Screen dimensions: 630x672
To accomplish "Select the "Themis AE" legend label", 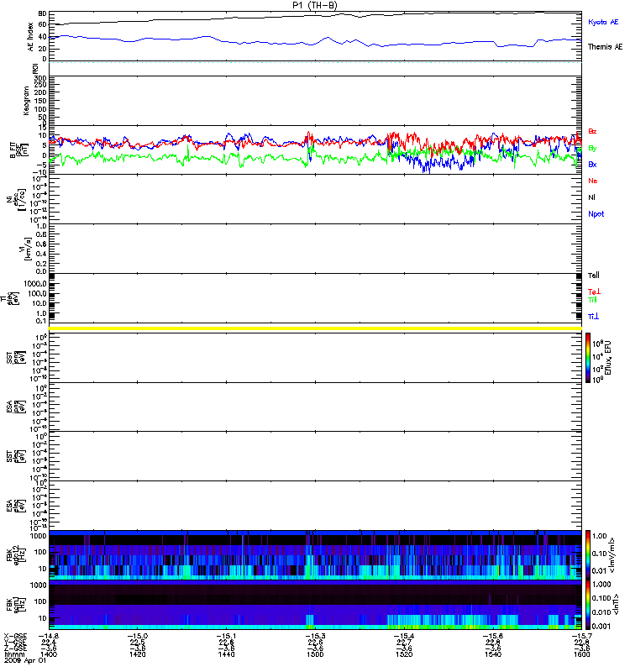I will pos(605,47).
